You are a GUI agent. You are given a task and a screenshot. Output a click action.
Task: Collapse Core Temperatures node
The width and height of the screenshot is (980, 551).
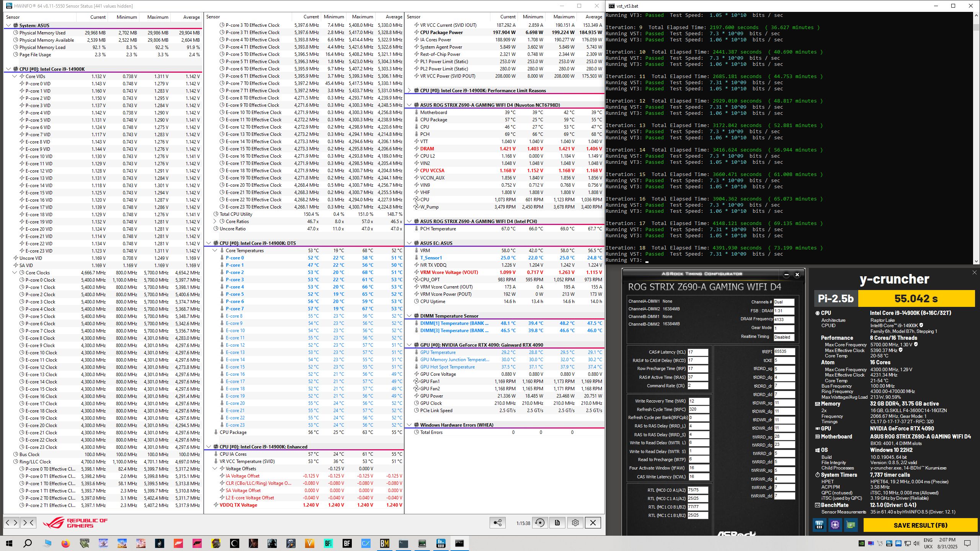[215, 250]
